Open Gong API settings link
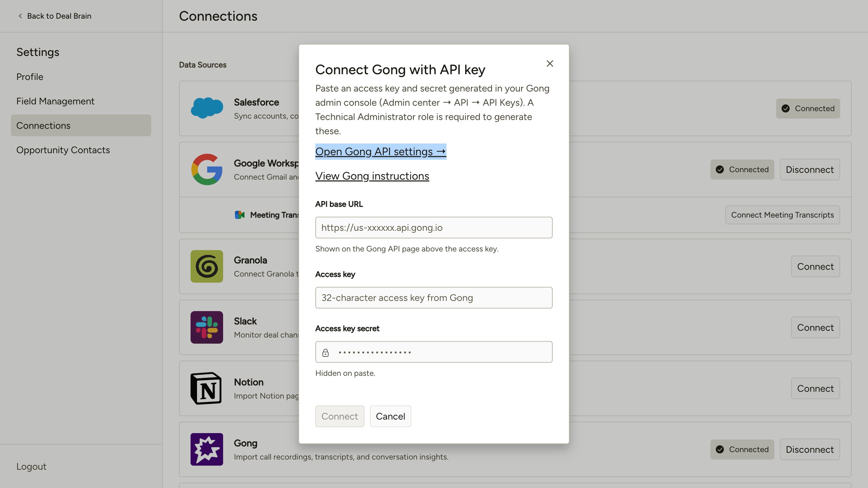Viewport: 868px width, 488px height. tap(381, 151)
